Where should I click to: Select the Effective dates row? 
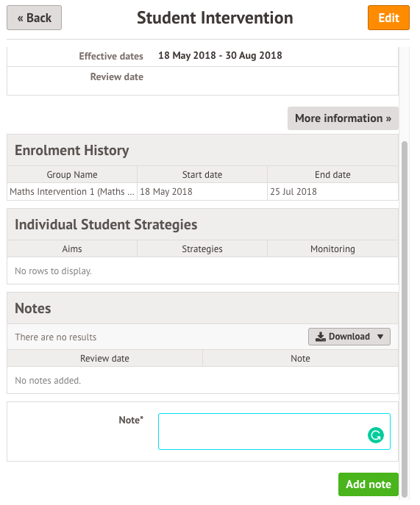coord(203,56)
